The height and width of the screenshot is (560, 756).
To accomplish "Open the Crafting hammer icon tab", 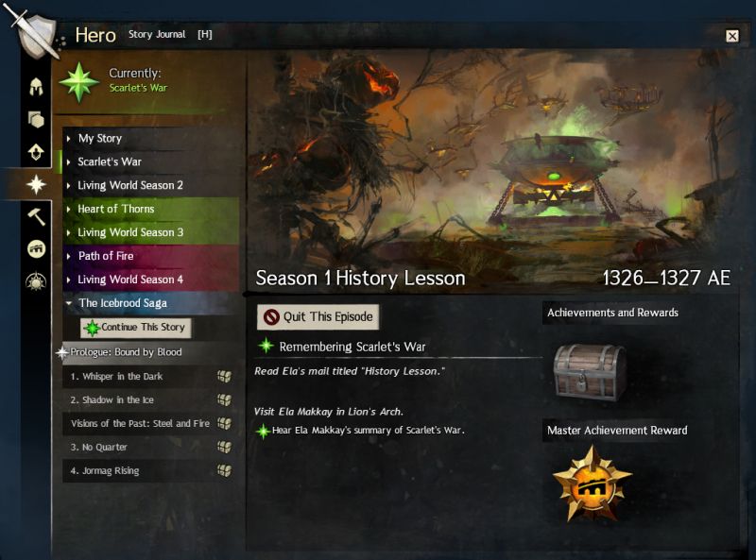I will 36,216.
